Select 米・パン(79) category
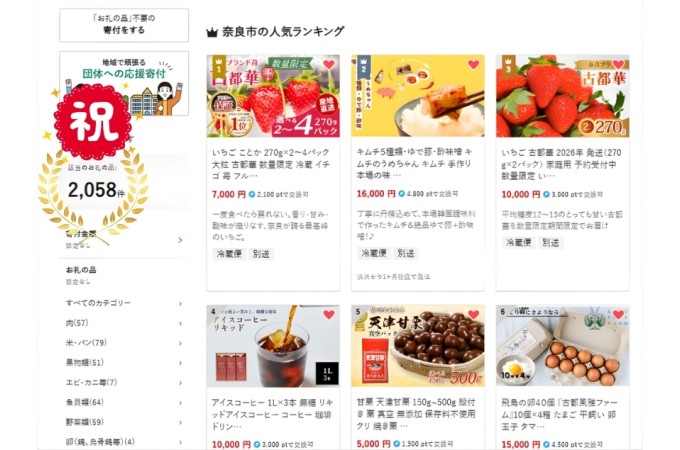 tap(86, 343)
